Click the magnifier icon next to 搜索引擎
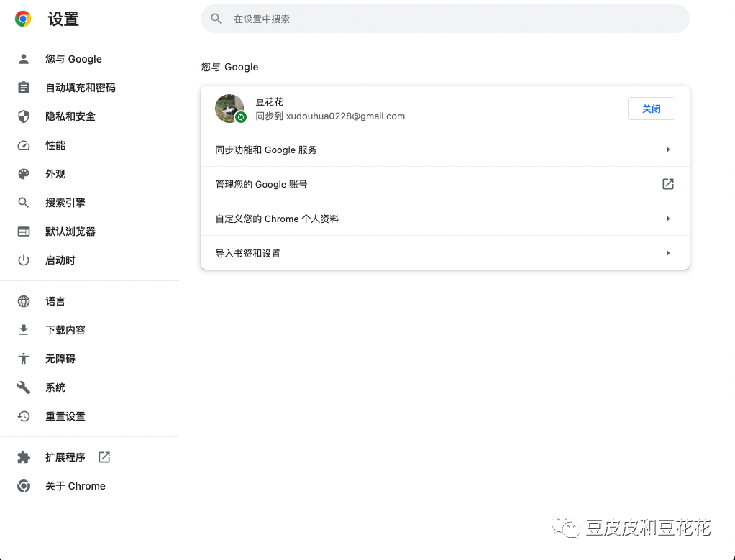 [24, 203]
